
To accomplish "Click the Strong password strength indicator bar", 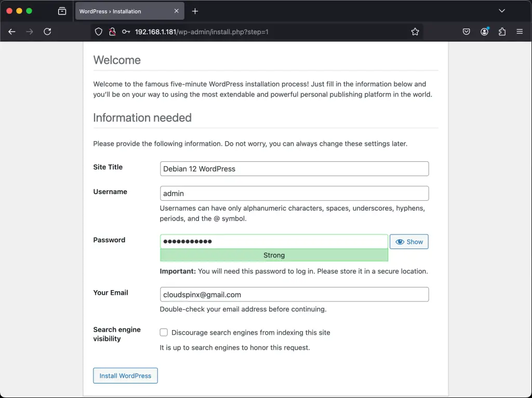I will click(x=274, y=255).
